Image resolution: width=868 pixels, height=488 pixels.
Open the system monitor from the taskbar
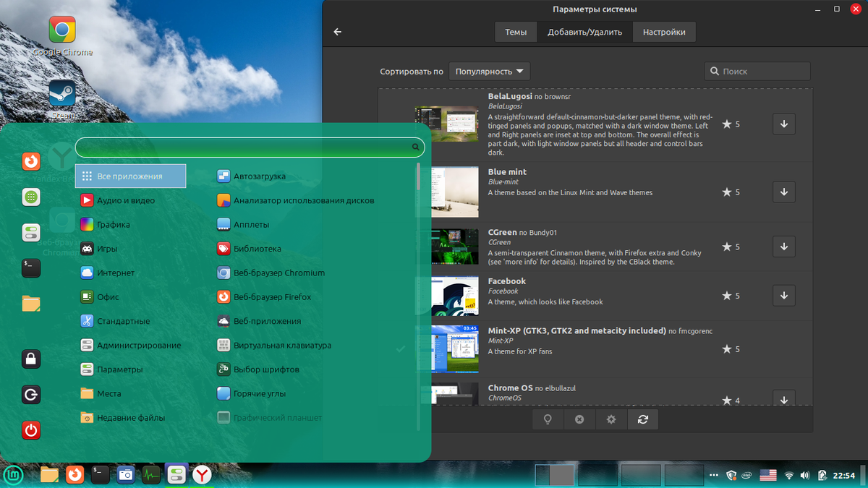tap(150, 475)
